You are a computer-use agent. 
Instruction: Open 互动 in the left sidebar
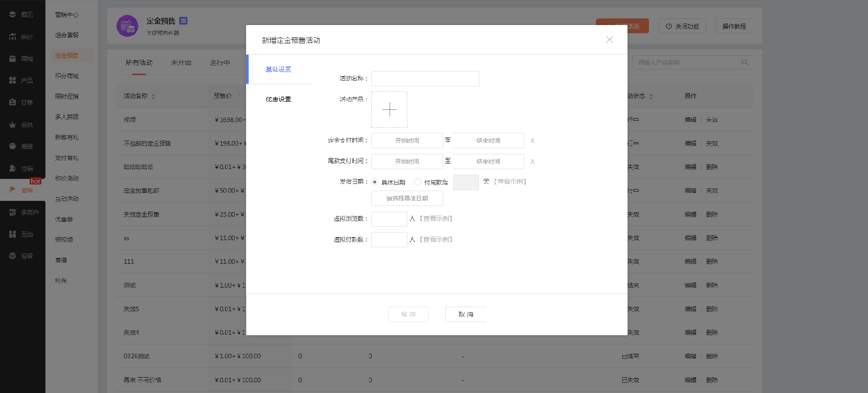tap(22, 234)
